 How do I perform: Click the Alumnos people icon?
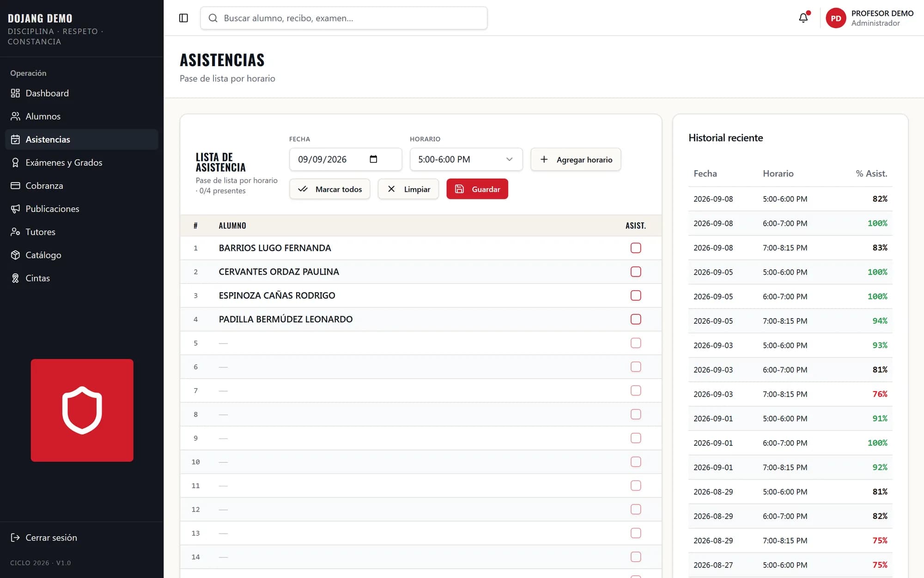click(x=15, y=116)
